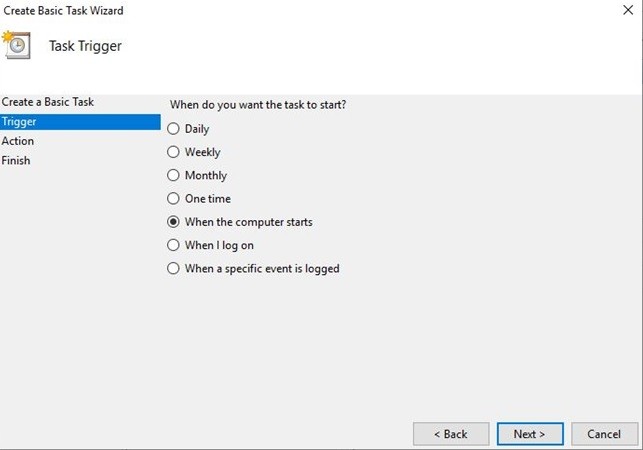Choose the Weekly radio button
Image resolution: width=643 pixels, height=450 pixels.
click(174, 152)
